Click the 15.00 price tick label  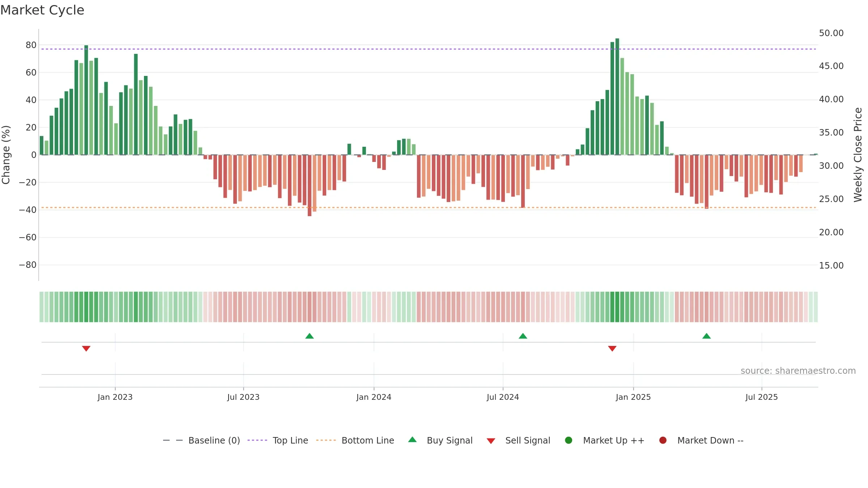tap(831, 266)
